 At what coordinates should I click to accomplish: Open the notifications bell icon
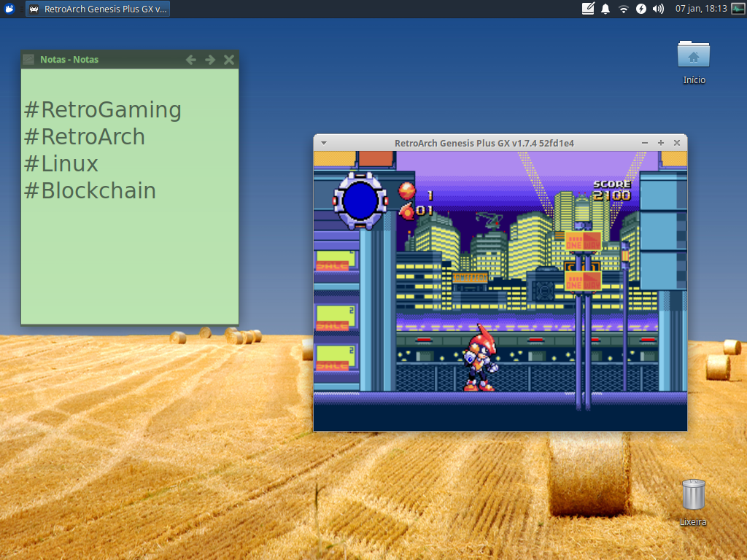[x=605, y=9]
